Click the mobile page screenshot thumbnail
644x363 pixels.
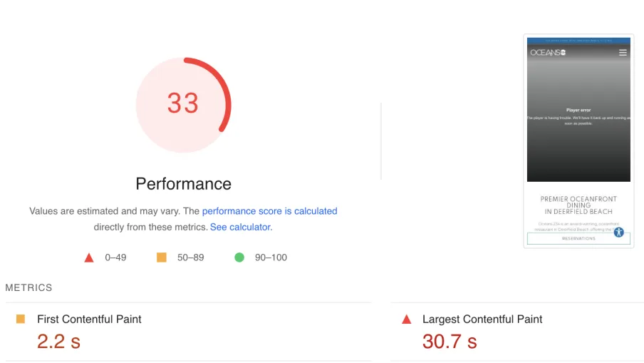coord(578,141)
